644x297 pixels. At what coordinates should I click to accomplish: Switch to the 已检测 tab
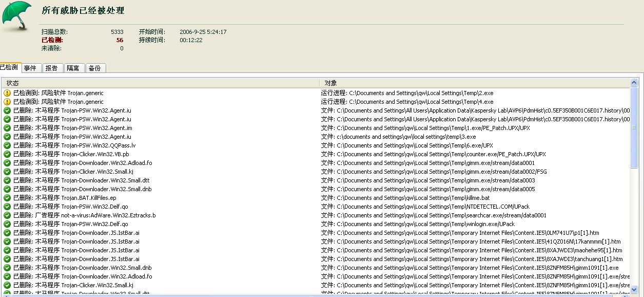click(x=10, y=67)
